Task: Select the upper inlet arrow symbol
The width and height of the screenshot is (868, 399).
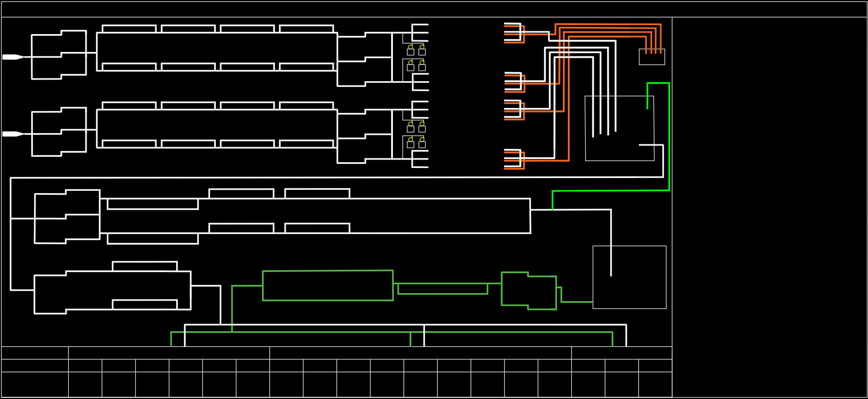Action: [x=13, y=57]
